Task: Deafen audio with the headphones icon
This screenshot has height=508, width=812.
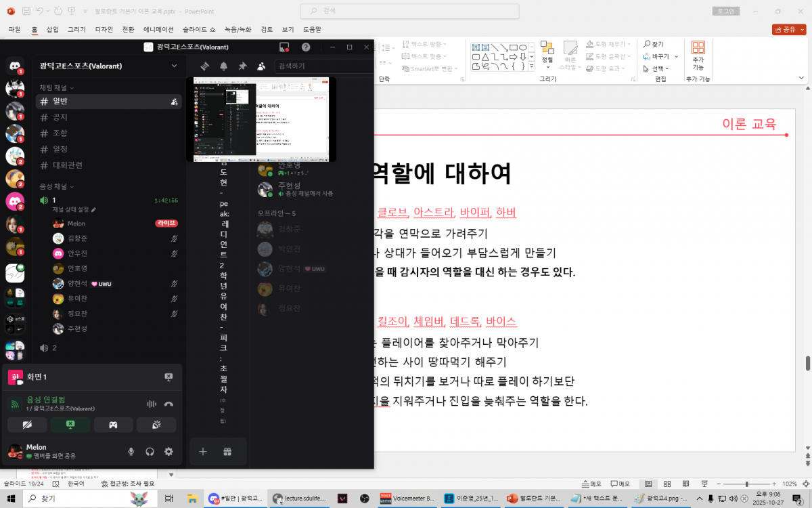Action: click(150, 452)
